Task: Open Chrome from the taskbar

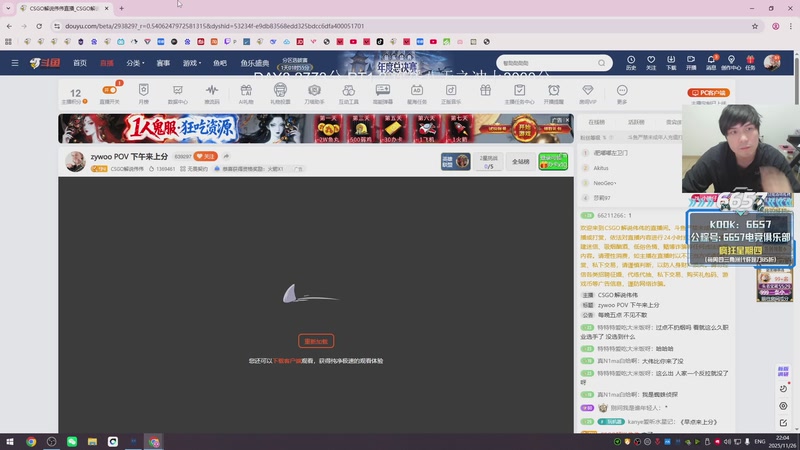Action: 31,442
